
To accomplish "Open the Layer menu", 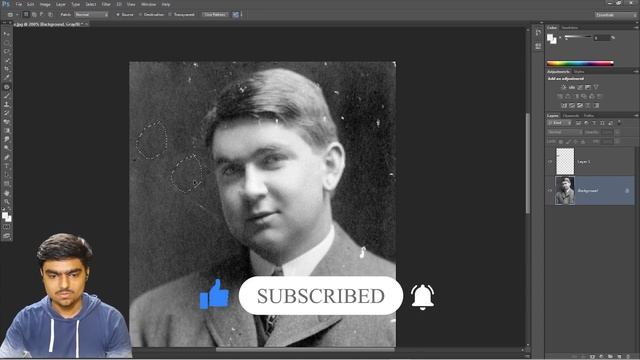I will pyautogui.click(x=60, y=4).
